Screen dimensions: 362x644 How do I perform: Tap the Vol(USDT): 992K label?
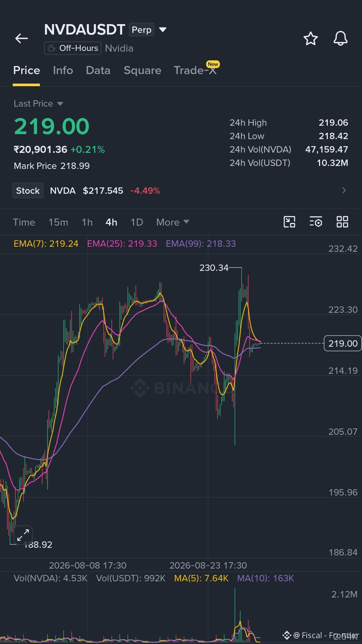click(131, 578)
